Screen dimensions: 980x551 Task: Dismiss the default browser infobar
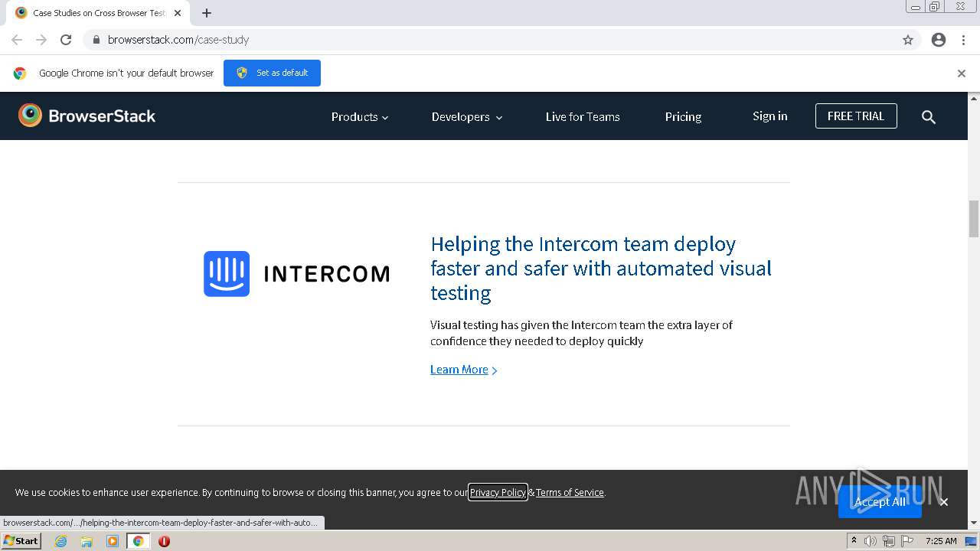tap(962, 73)
